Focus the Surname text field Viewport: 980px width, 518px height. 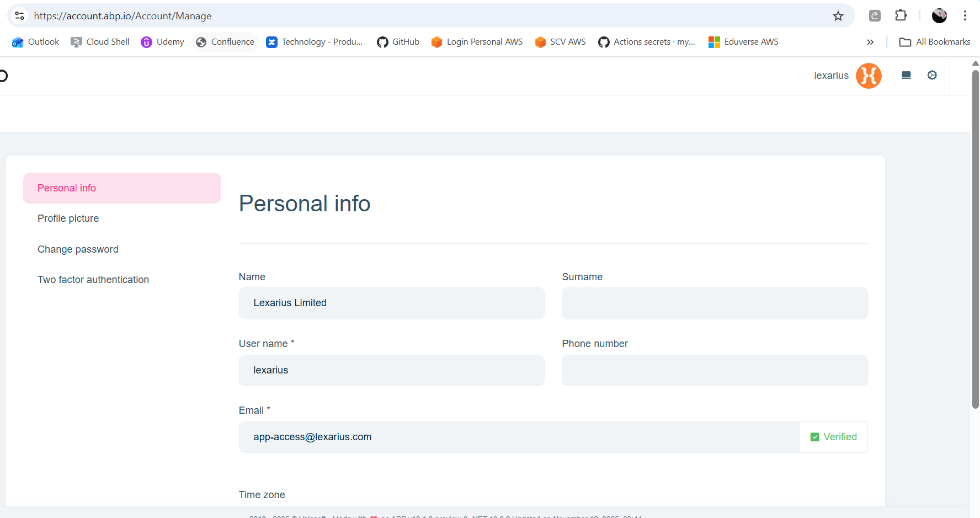coord(714,303)
